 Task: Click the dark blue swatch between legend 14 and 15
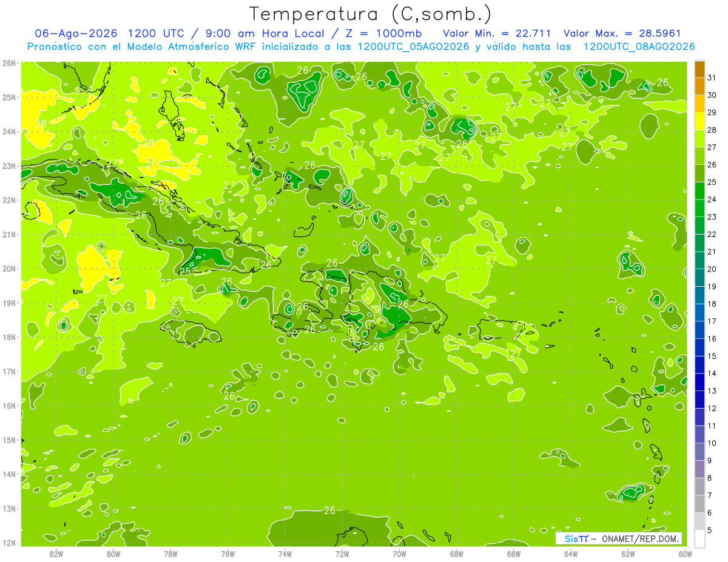pos(699,365)
